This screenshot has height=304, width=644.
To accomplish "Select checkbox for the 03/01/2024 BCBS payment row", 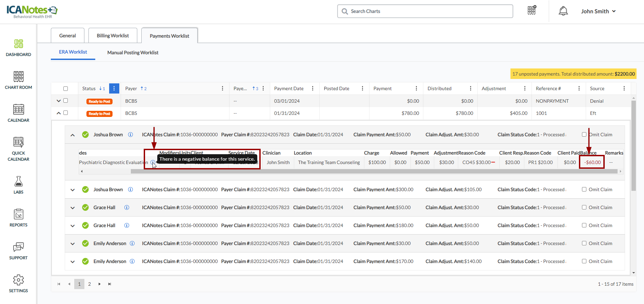I will (66, 101).
